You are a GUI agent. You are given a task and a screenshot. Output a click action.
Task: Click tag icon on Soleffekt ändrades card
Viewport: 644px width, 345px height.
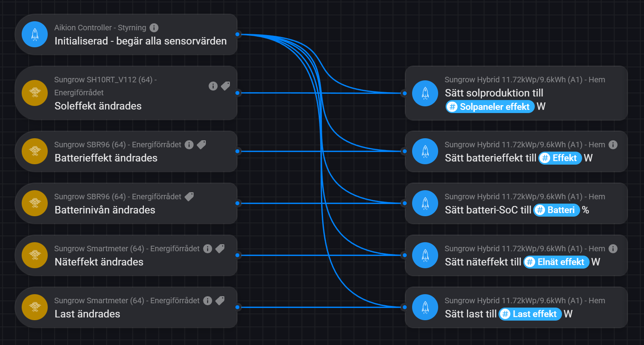[x=226, y=86]
